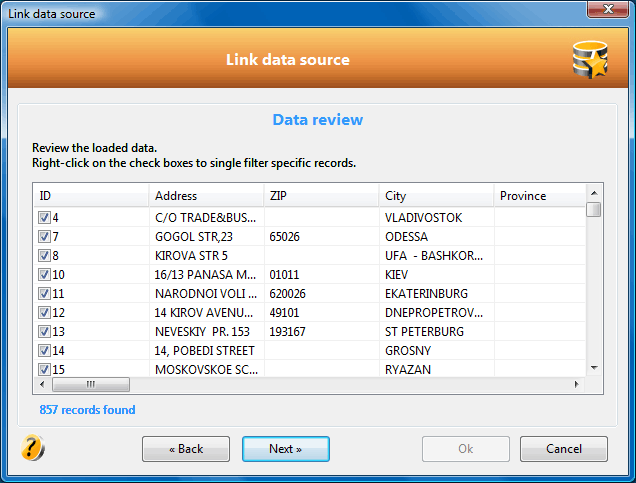Click ZIP value 620026
The image size is (636, 483).
pyautogui.click(x=288, y=294)
